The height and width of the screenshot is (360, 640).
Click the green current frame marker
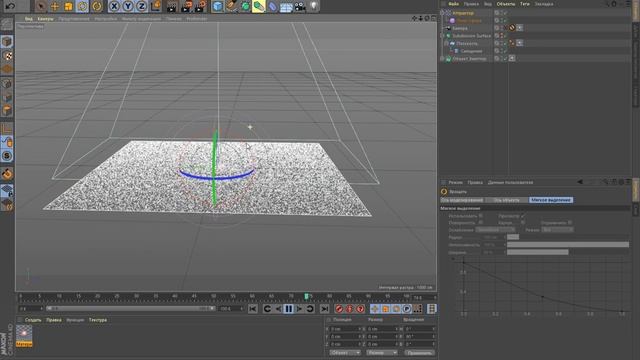click(307, 296)
